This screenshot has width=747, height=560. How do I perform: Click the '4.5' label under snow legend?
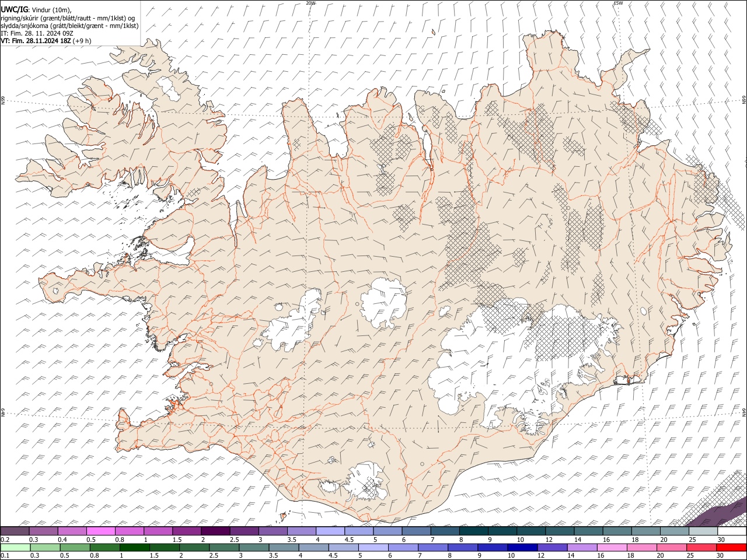(x=349, y=540)
